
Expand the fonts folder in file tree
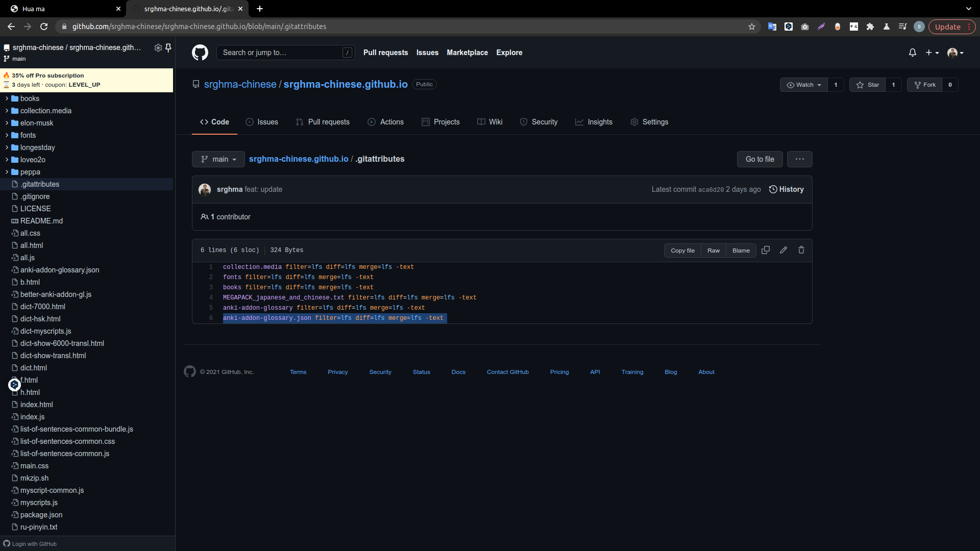[x=7, y=135]
